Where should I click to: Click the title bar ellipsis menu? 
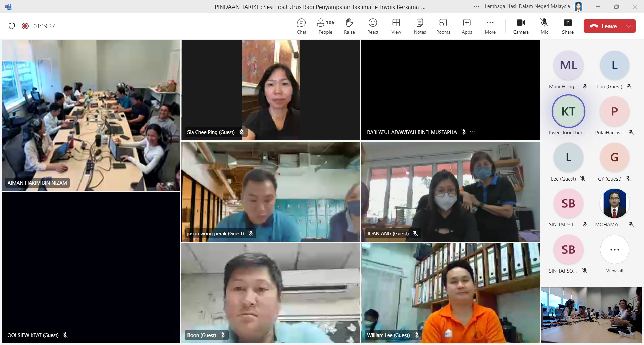476,6
